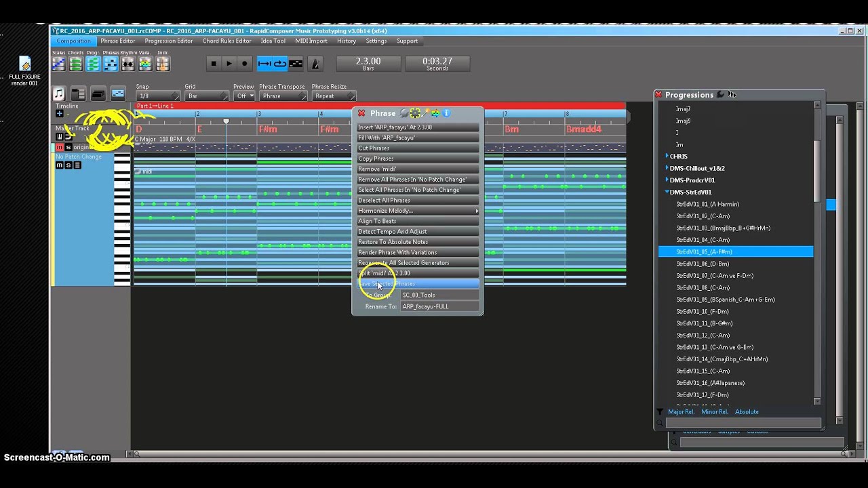Expand the DMS-ProdcrV01 folder

(x=667, y=180)
